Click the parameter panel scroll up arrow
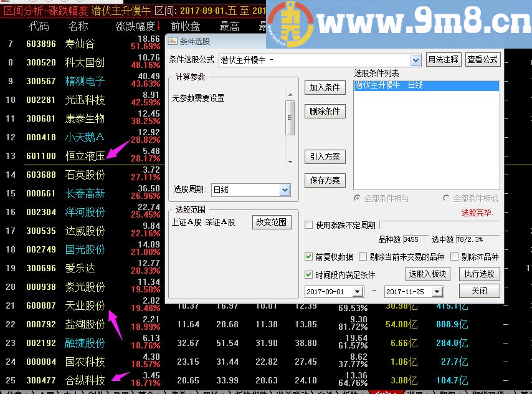The width and height of the screenshot is (532, 394). pos(290,94)
